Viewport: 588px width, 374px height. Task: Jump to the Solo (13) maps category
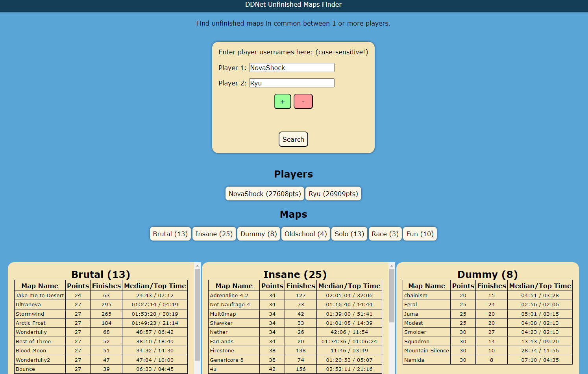(349, 234)
